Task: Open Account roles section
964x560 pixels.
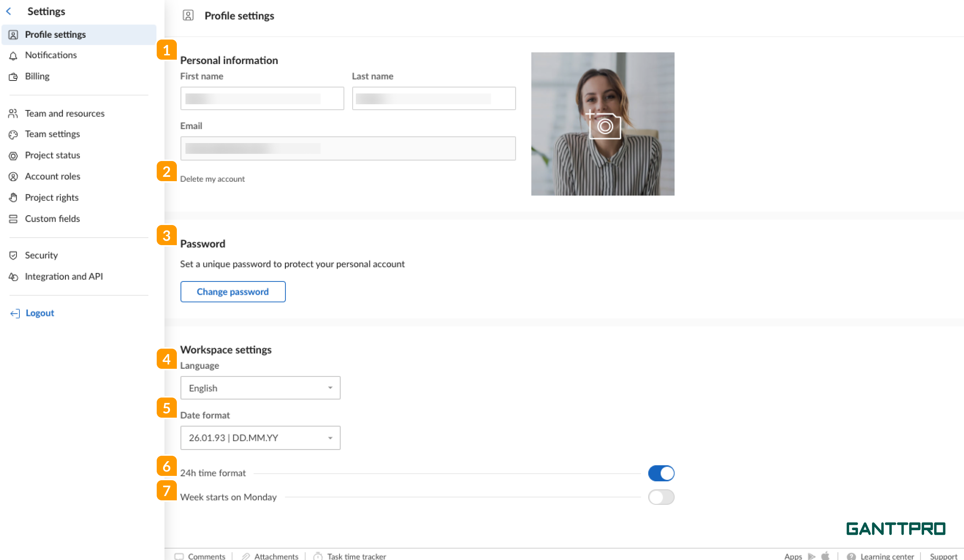Action: click(x=52, y=176)
